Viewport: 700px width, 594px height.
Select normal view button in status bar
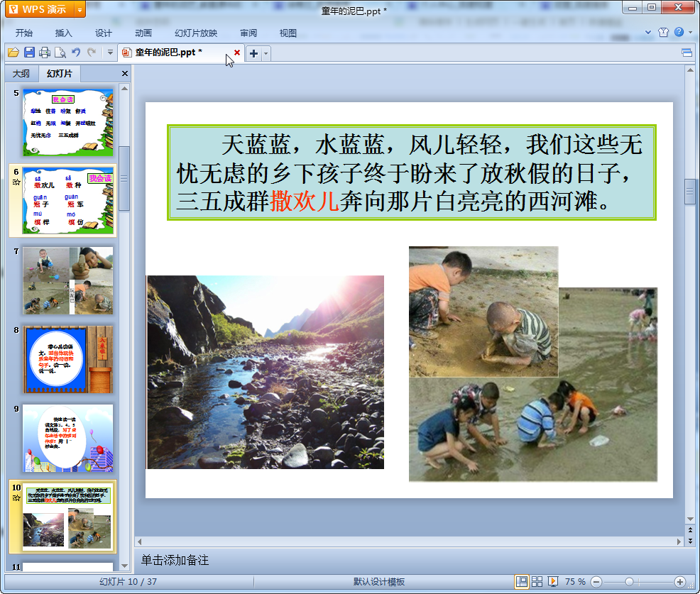coord(522,582)
